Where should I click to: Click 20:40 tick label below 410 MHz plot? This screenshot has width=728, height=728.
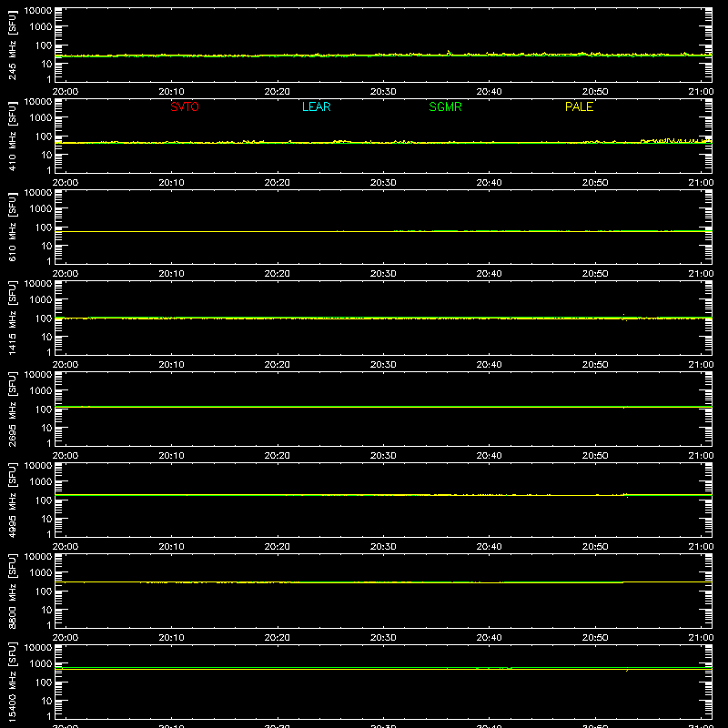[489, 183]
